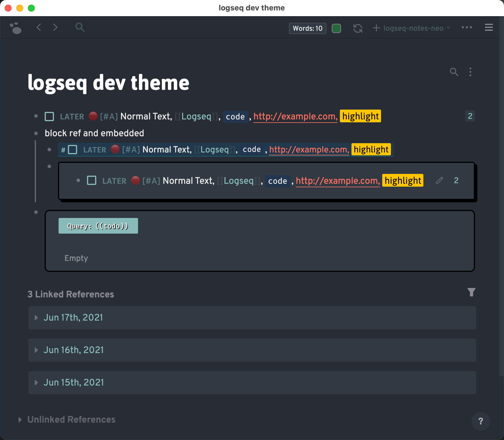Viewport: 504px width, 440px height.
Task: Click the page title logseq dev theme
Action: coord(108,83)
